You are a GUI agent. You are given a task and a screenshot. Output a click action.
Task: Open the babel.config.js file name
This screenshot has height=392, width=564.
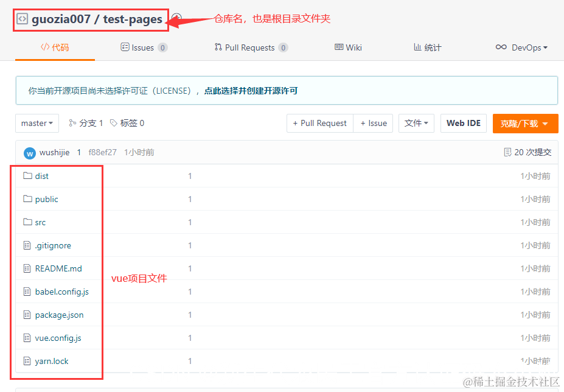[62, 292]
